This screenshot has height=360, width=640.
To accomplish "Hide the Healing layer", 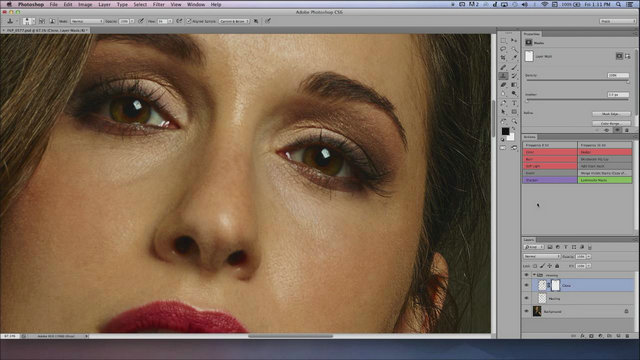I will click(527, 298).
